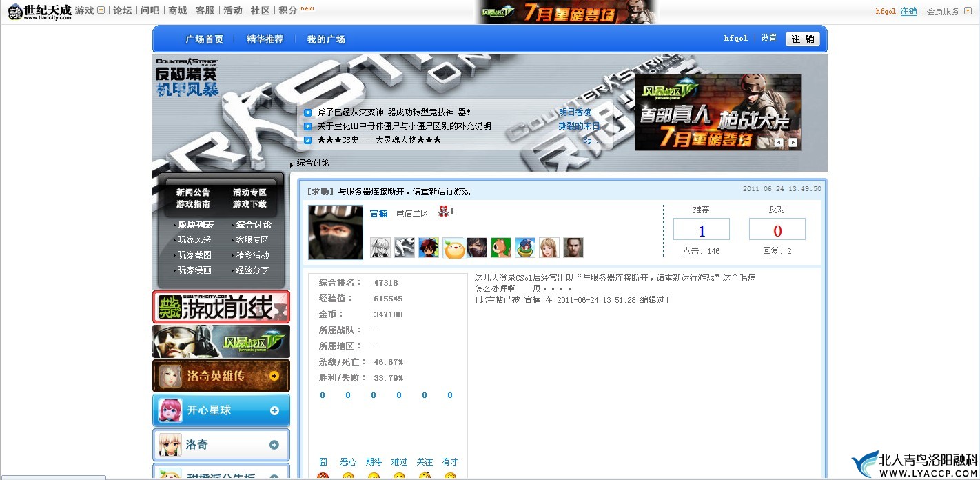This screenshot has height=480, width=980.
Task: Open 玩家截图 in the sidebar list
Action: pos(195,255)
